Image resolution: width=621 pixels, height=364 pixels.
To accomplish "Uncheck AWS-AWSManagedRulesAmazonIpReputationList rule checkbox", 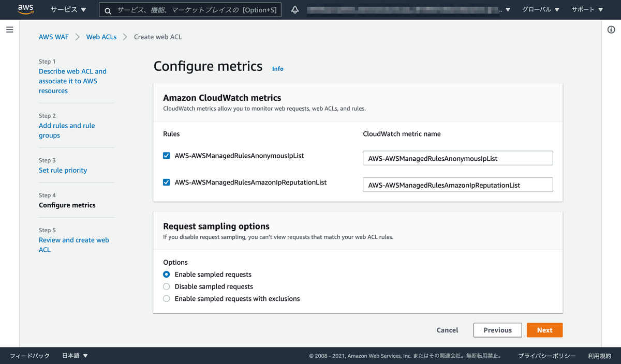I will (167, 182).
